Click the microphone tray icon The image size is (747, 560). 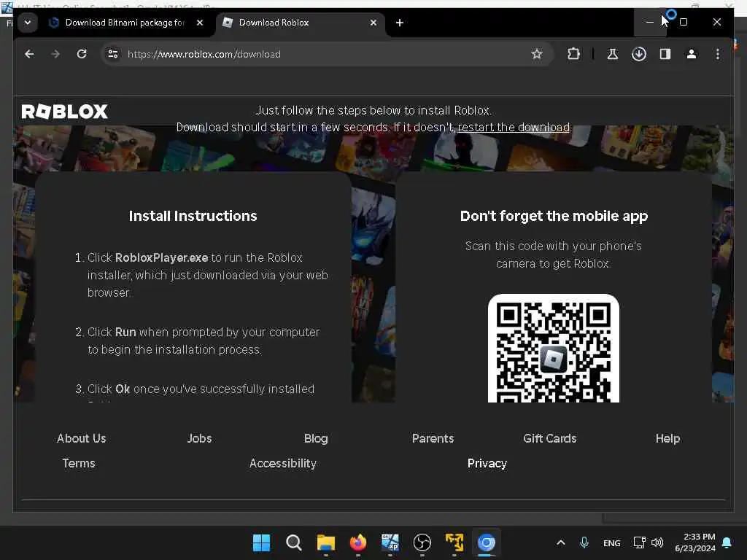tap(584, 542)
